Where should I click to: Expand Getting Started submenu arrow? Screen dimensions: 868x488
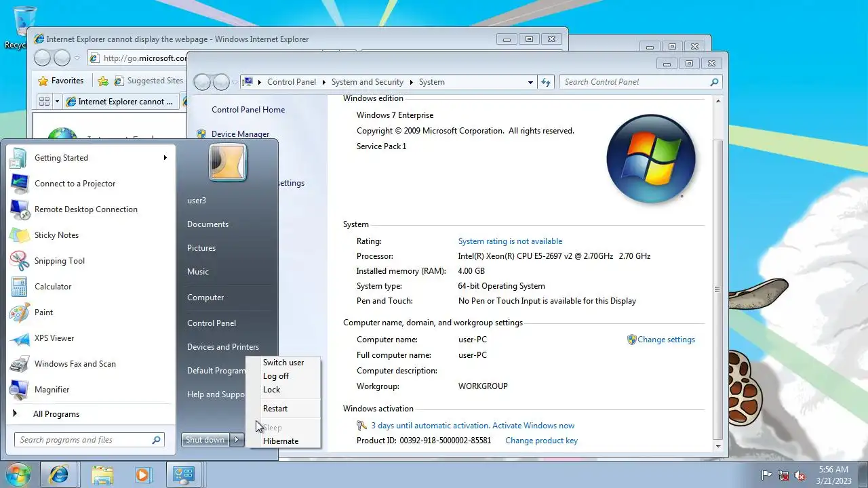(x=165, y=158)
